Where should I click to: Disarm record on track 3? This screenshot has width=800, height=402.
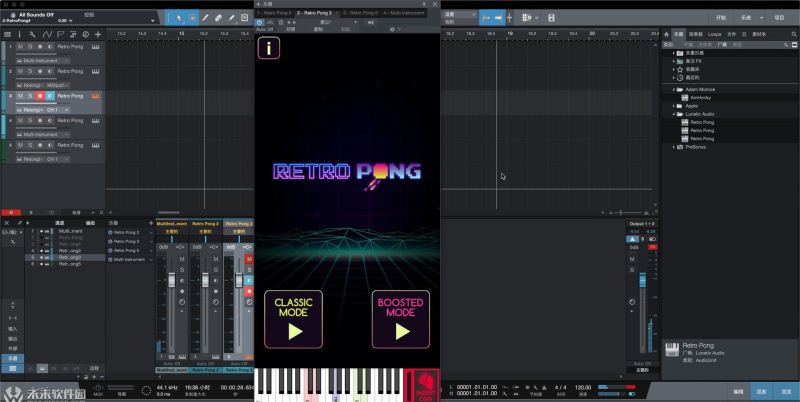[x=40, y=96]
